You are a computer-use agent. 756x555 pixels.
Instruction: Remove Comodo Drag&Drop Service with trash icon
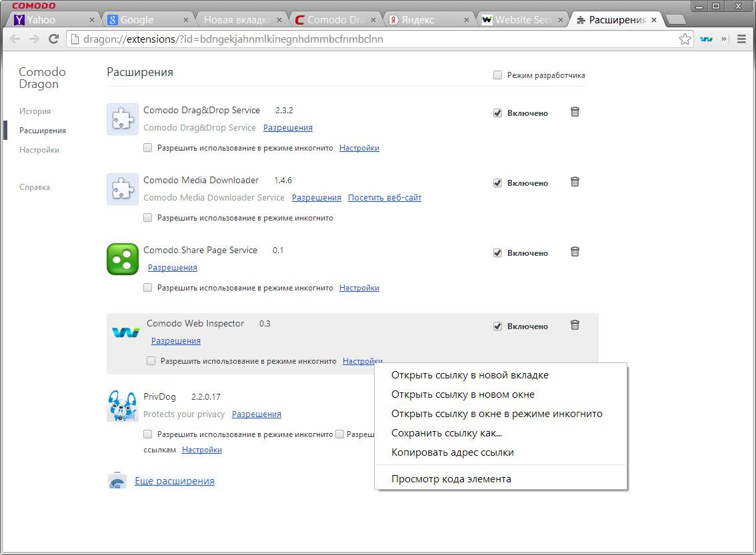[x=575, y=112]
